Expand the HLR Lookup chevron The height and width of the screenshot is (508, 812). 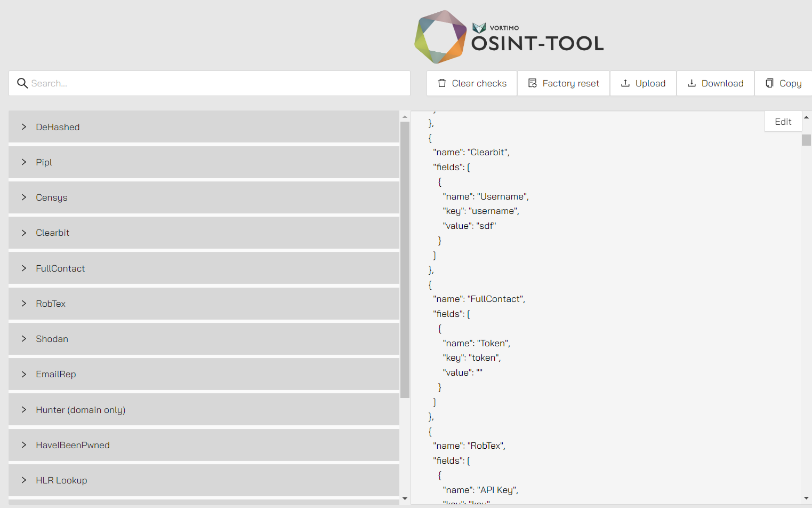pos(24,480)
